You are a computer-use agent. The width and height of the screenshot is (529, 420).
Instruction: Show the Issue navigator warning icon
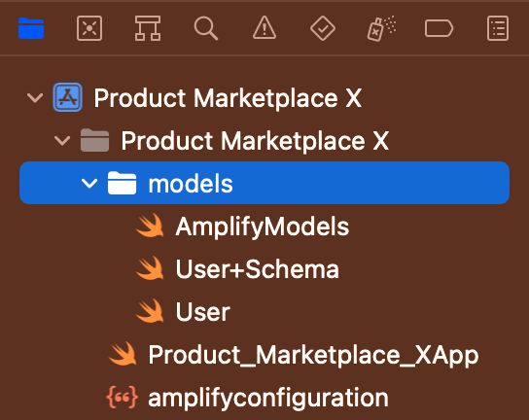(264, 27)
